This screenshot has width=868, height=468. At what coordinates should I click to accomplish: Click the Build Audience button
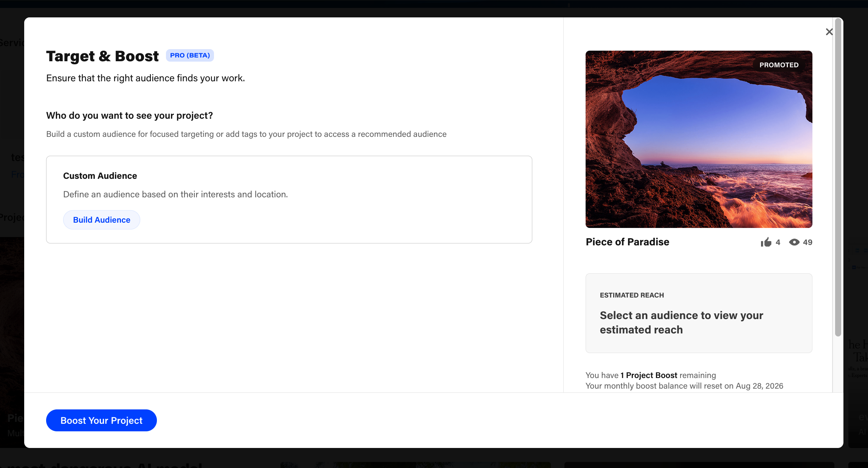point(102,220)
